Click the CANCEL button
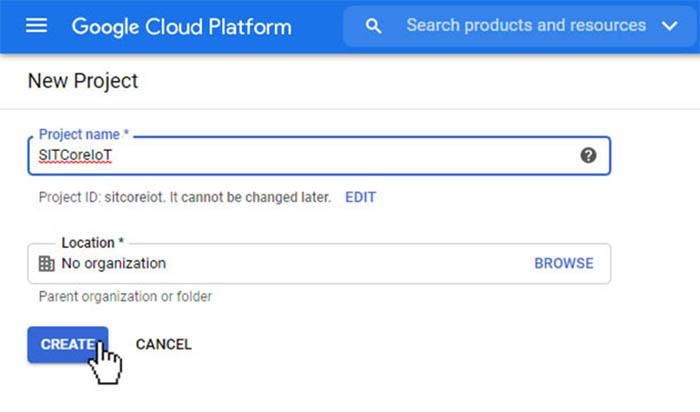 (163, 344)
